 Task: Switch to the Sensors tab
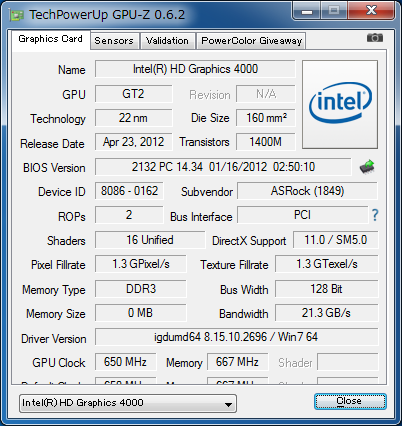[x=114, y=41]
